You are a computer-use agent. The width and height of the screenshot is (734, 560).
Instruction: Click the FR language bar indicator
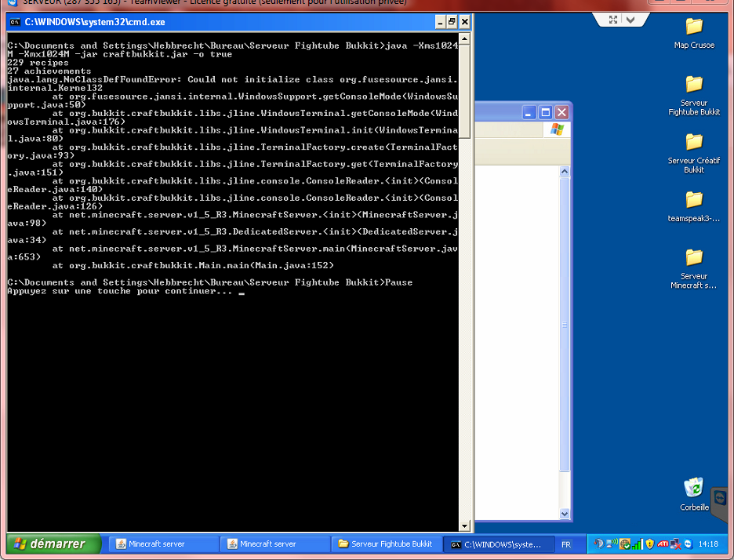(x=566, y=544)
